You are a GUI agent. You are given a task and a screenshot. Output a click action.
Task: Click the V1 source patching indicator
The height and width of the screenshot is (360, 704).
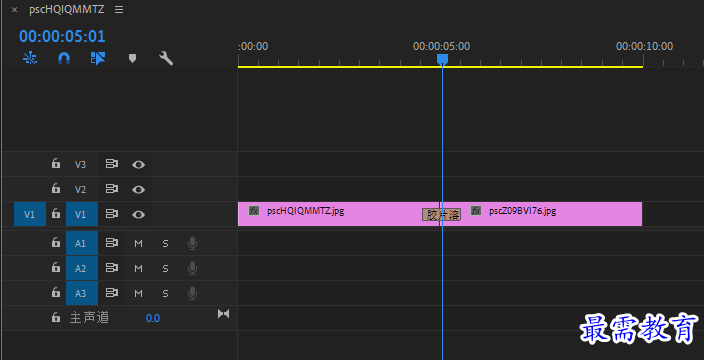(30, 214)
